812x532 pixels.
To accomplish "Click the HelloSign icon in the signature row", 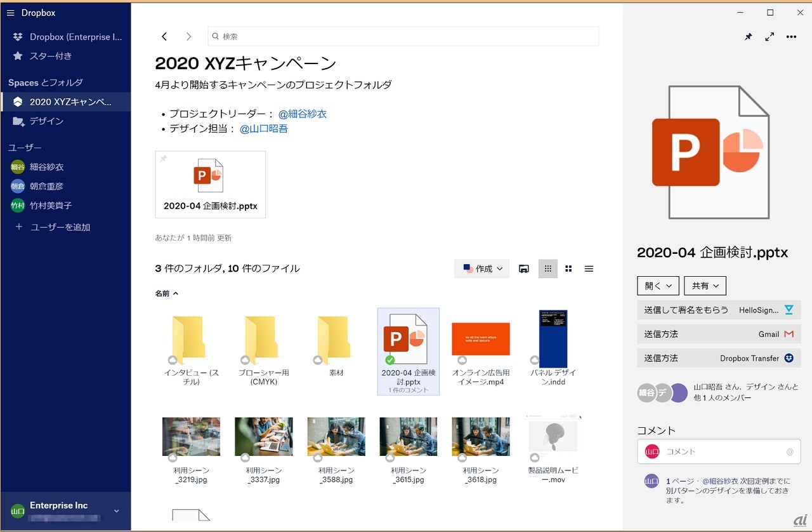I will (789, 310).
